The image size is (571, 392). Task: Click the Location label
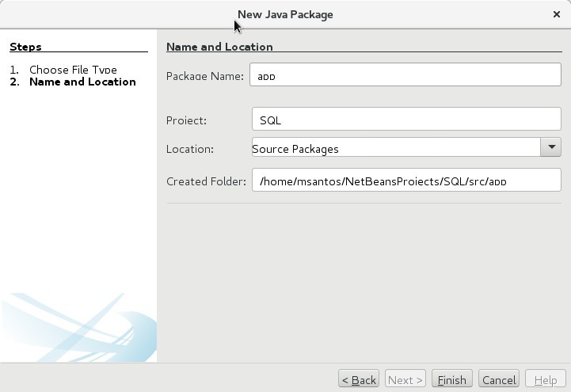pyautogui.click(x=190, y=149)
